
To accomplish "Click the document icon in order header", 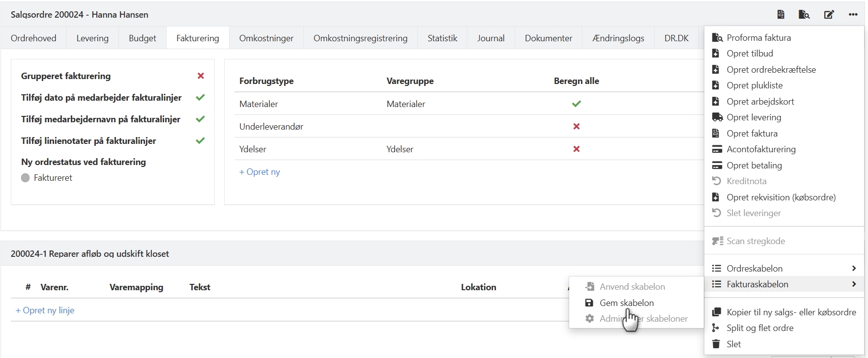I will coord(781,14).
